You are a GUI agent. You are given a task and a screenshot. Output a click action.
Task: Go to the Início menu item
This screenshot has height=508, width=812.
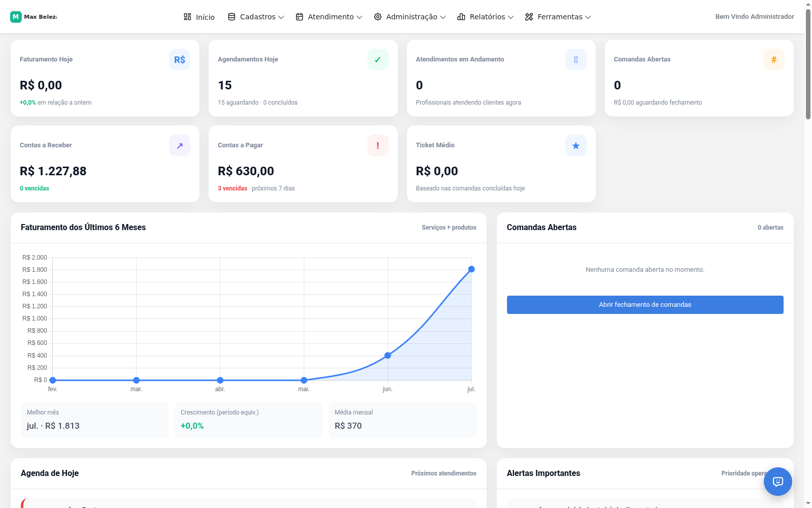(x=199, y=17)
